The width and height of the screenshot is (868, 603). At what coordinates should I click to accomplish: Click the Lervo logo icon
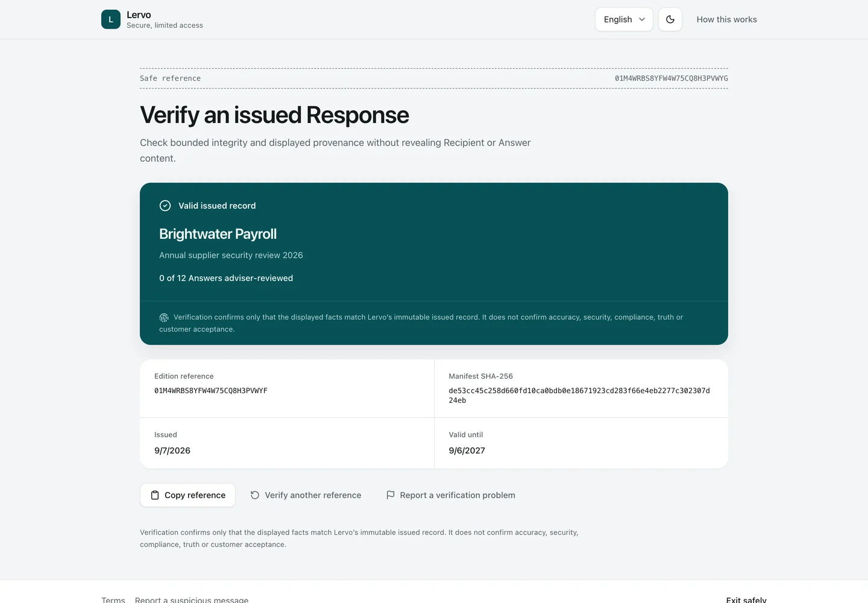coord(111,19)
